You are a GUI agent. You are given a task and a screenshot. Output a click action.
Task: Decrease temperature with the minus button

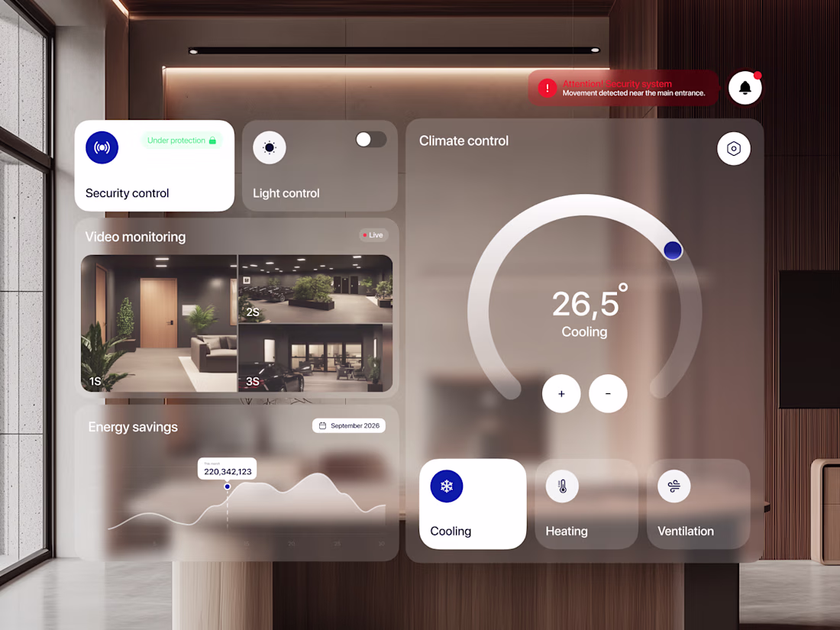tap(608, 394)
